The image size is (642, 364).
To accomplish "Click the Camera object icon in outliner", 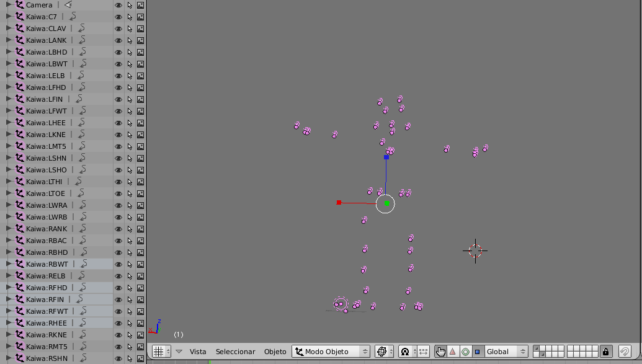I will [x=19, y=5].
